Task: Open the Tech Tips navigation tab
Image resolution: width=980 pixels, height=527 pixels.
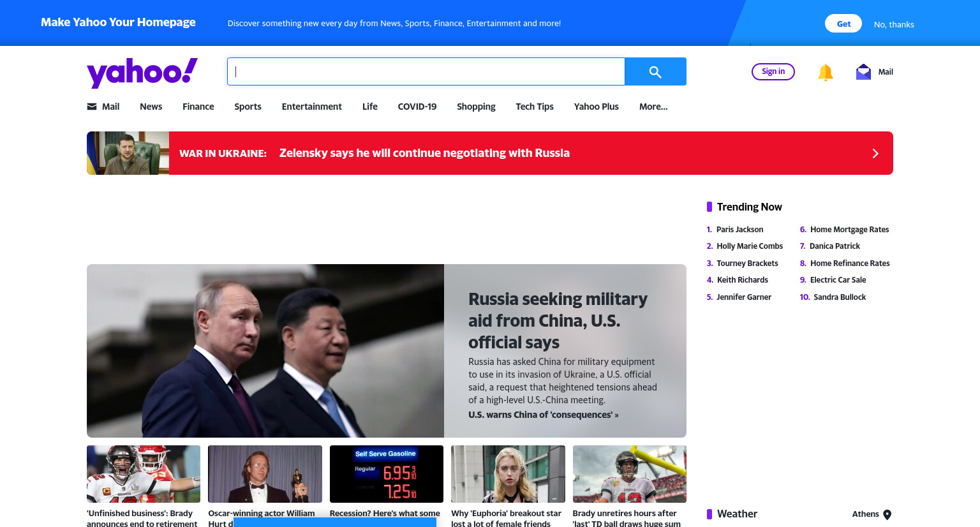Action: [x=535, y=107]
